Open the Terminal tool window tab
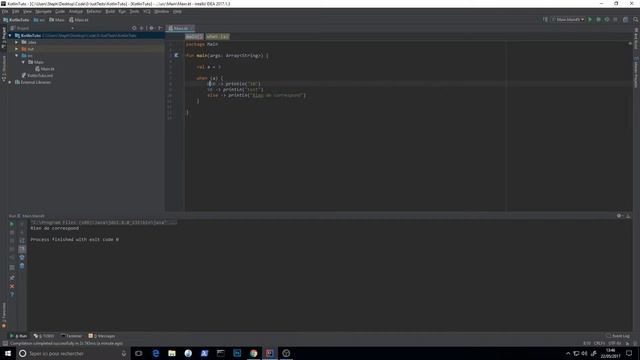 71,336
